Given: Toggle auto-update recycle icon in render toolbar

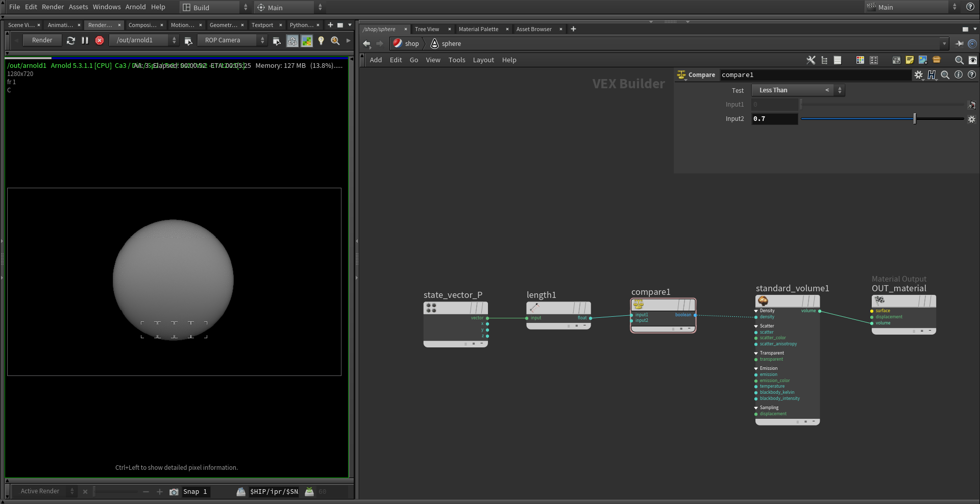Looking at the screenshot, I should point(292,41).
